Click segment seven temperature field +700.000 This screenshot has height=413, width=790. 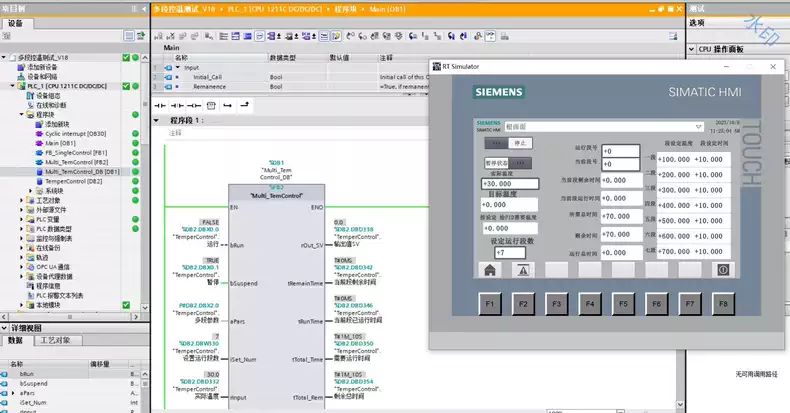pos(674,251)
